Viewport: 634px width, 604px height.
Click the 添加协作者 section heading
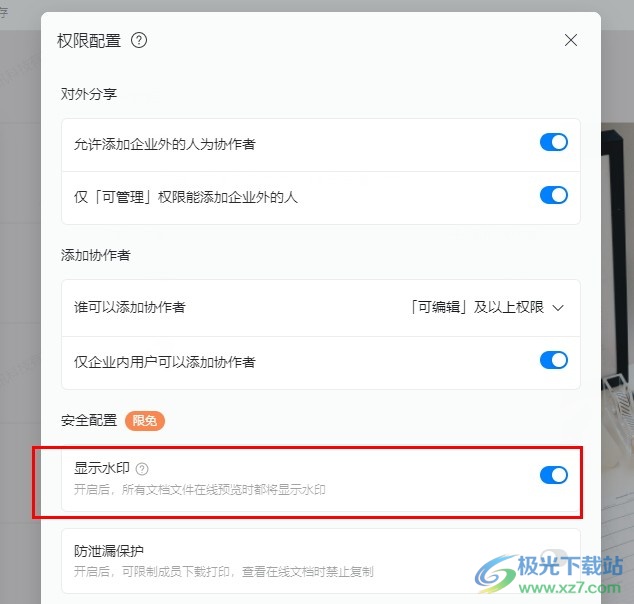pyautogui.click(x=96, y=255)
